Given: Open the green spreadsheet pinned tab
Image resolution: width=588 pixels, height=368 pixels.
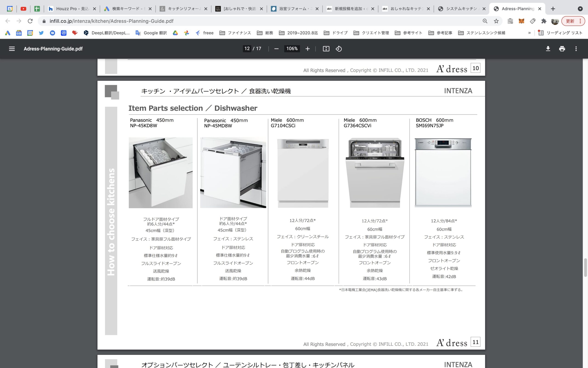Looking at the screenshot, I should (37, 9).
